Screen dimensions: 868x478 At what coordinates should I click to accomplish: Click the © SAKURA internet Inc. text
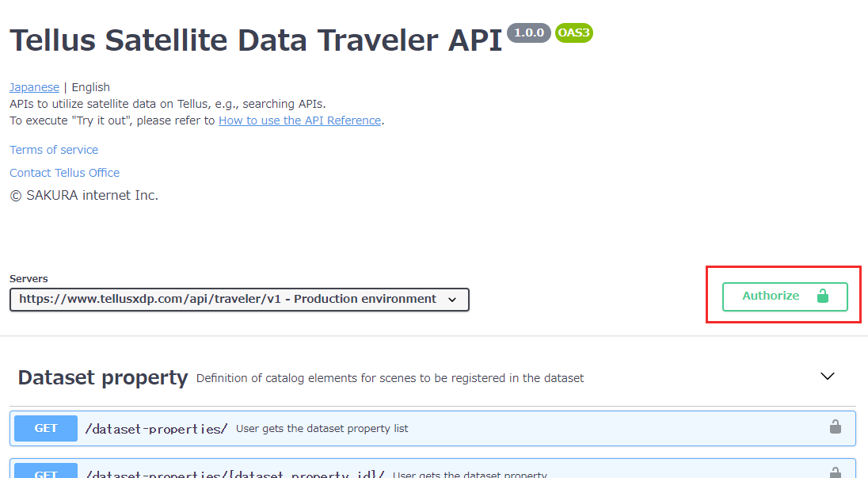pos(84,196)
